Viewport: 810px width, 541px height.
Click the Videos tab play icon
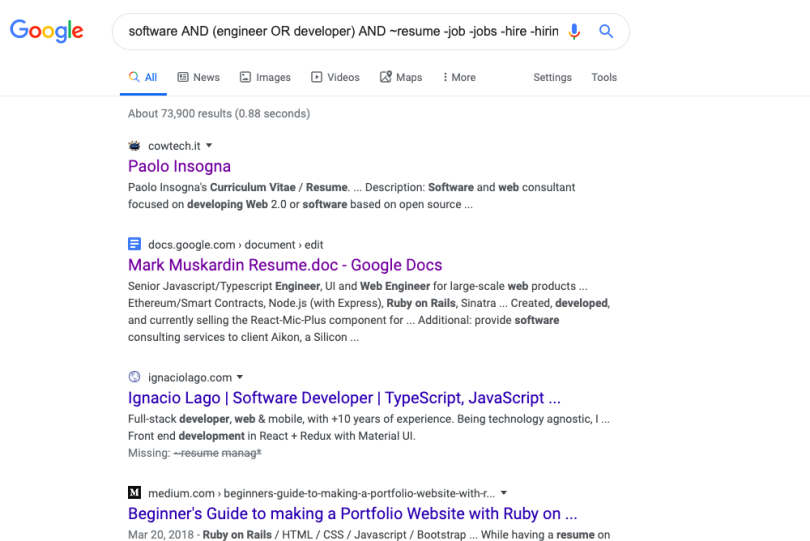[317, 77]
